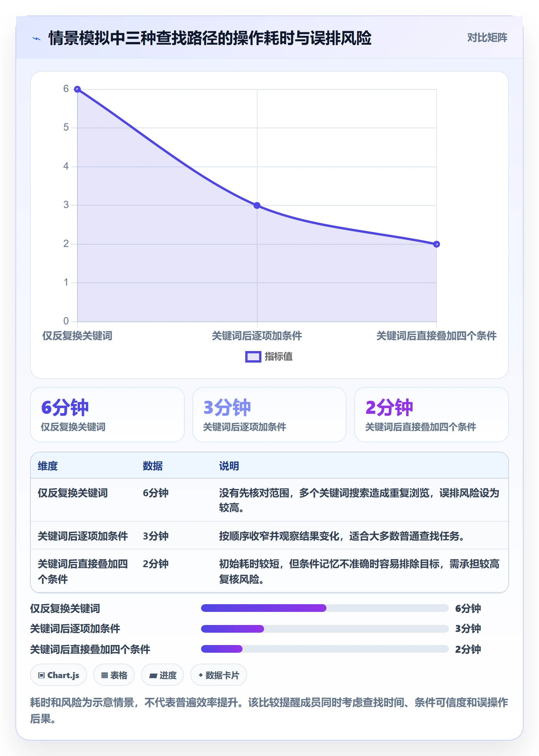Image resolution: width=539 pixels, height=756 pixels.
Task: Click the y-axis tick label 0
Action: [66, 321]
